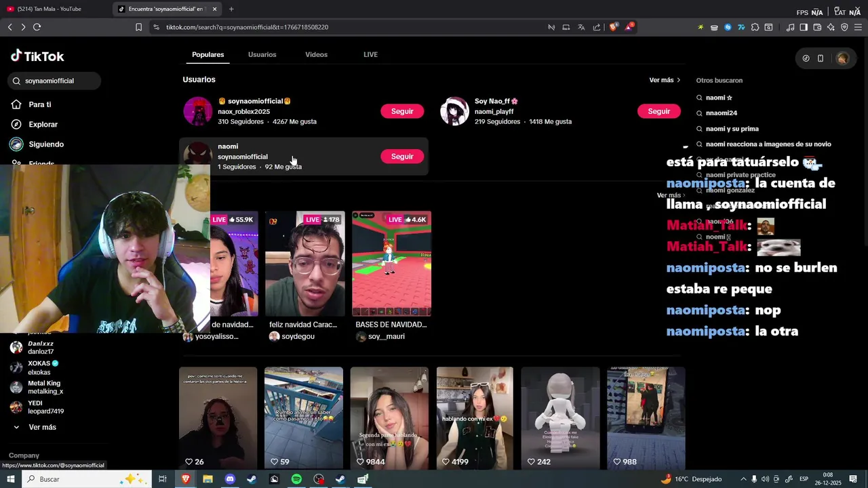The image size is (868, 488).
Task: Toggle the system volume icon
Action: coord(766,479)
